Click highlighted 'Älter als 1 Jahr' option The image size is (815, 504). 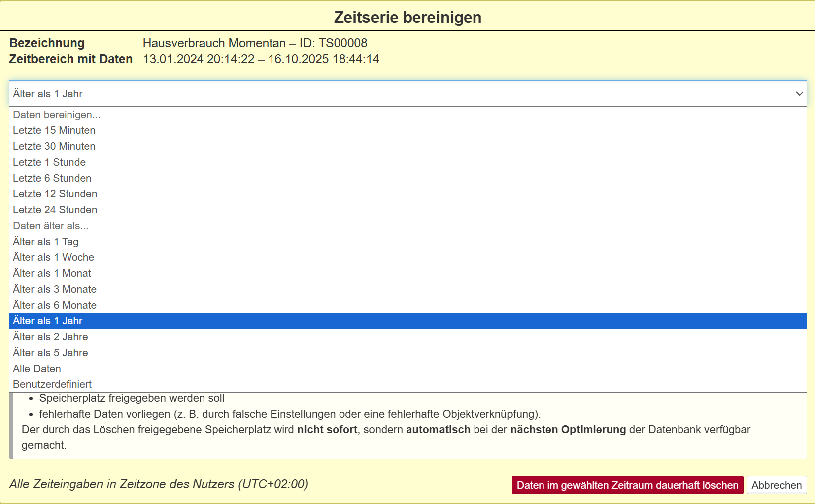click(x=48, y=321)
